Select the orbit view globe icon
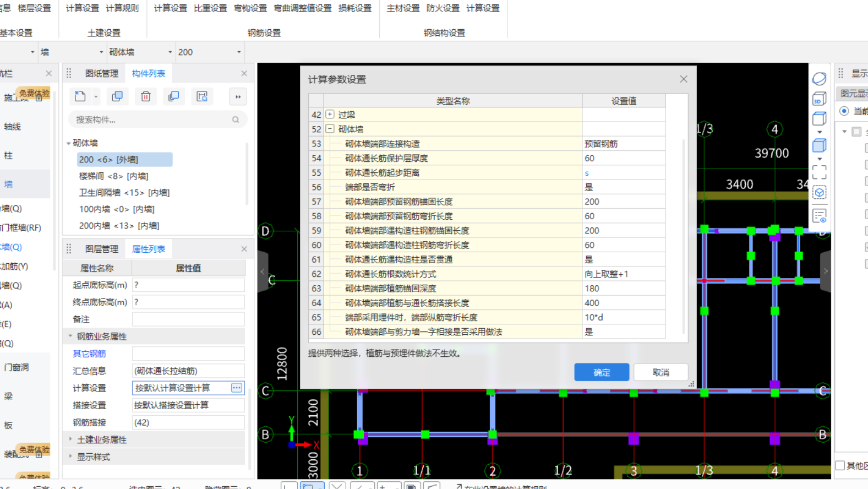 click(819, 79)
